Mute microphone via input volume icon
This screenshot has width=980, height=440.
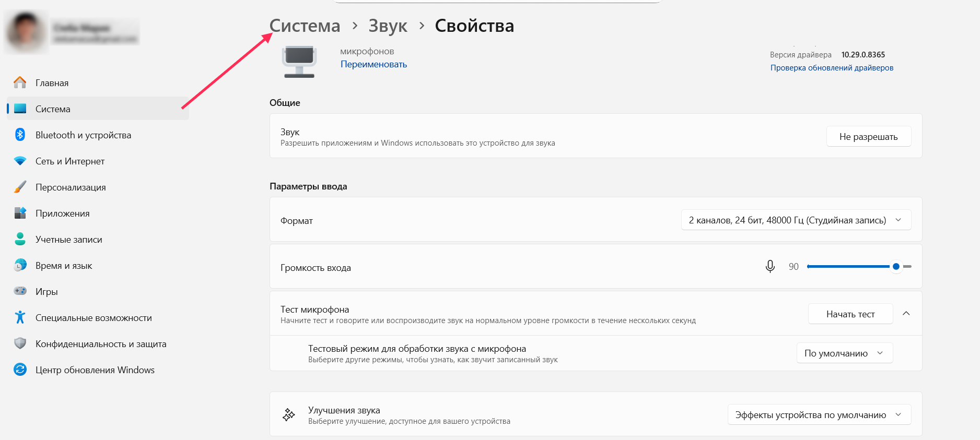tap(770, 267)
